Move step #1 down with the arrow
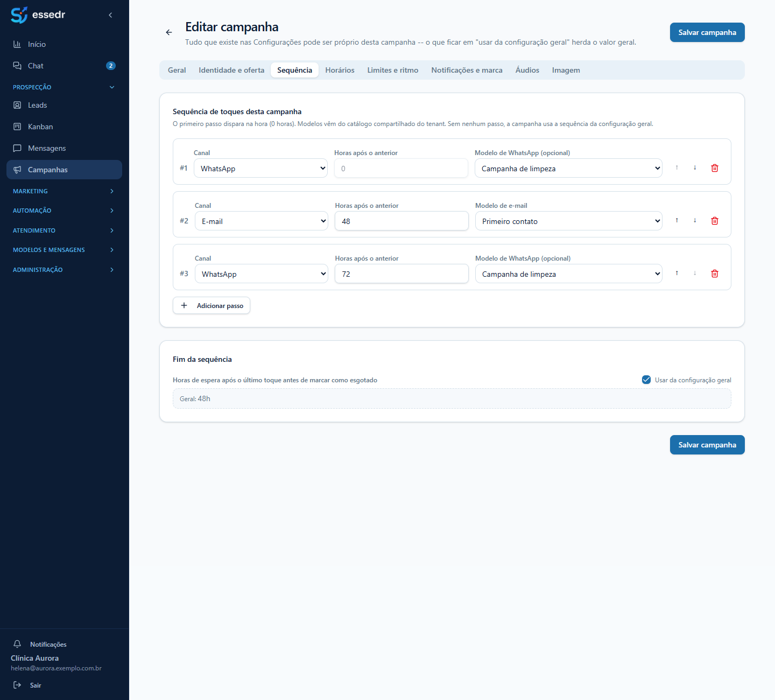The height and width of the screenshot is (700, 775). click(695, 168)
